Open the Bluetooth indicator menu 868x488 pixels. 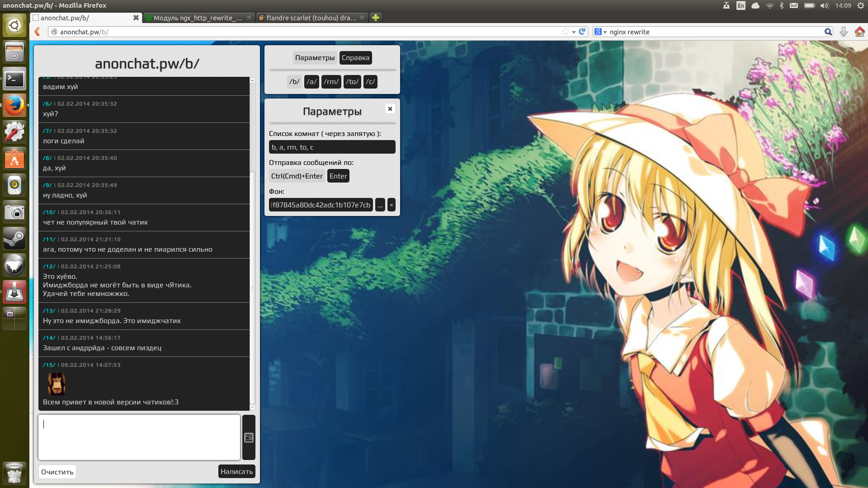[x=782, y=5]
